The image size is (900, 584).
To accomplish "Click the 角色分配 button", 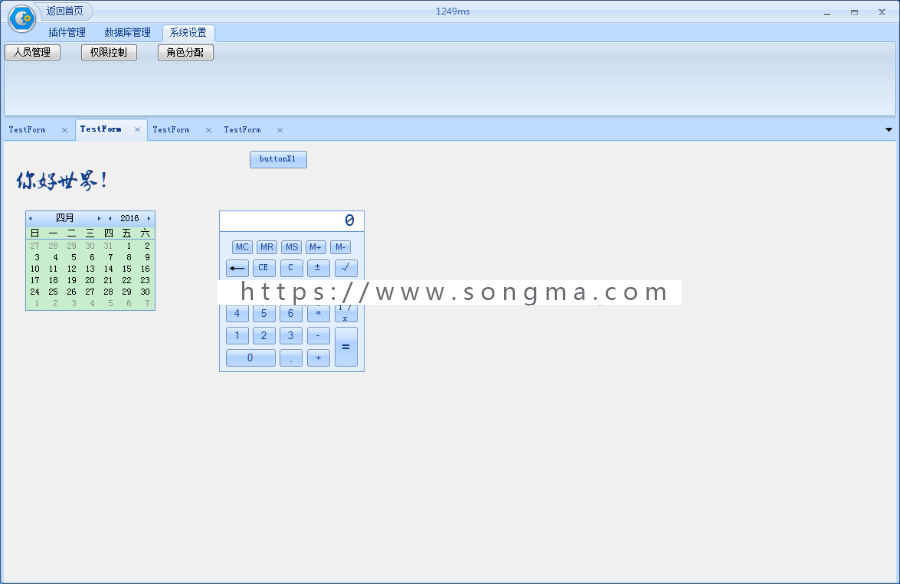I will (186, 52).
